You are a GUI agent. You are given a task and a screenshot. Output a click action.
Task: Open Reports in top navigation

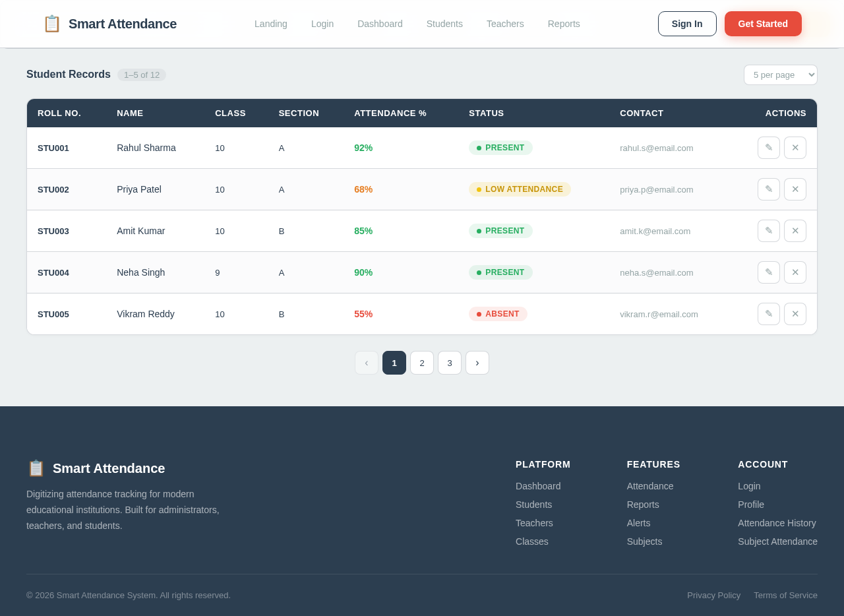click(x=564, y=24)
